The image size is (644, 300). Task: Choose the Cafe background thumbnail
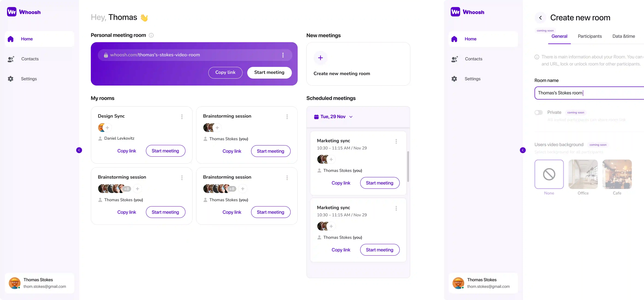[617, 174]
